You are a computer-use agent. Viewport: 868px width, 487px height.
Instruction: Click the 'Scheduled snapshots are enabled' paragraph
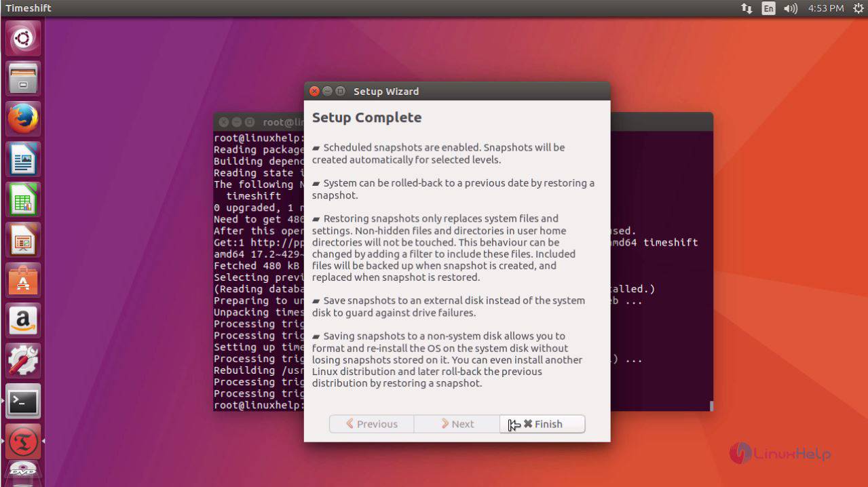438,153
